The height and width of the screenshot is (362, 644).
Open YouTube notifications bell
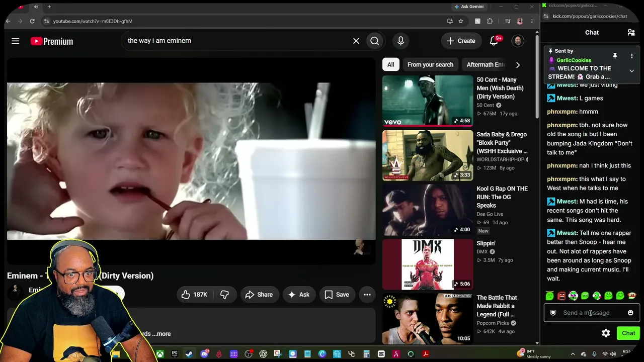494,41
